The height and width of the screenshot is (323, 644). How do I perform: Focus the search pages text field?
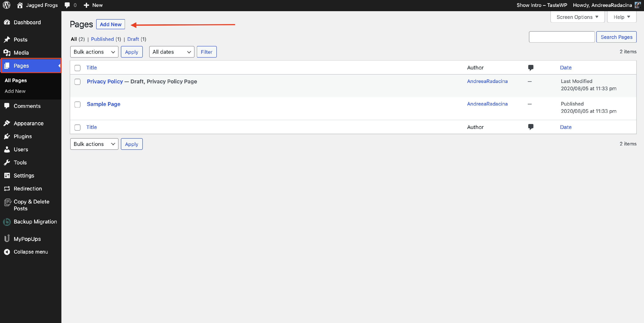(562, 37)
